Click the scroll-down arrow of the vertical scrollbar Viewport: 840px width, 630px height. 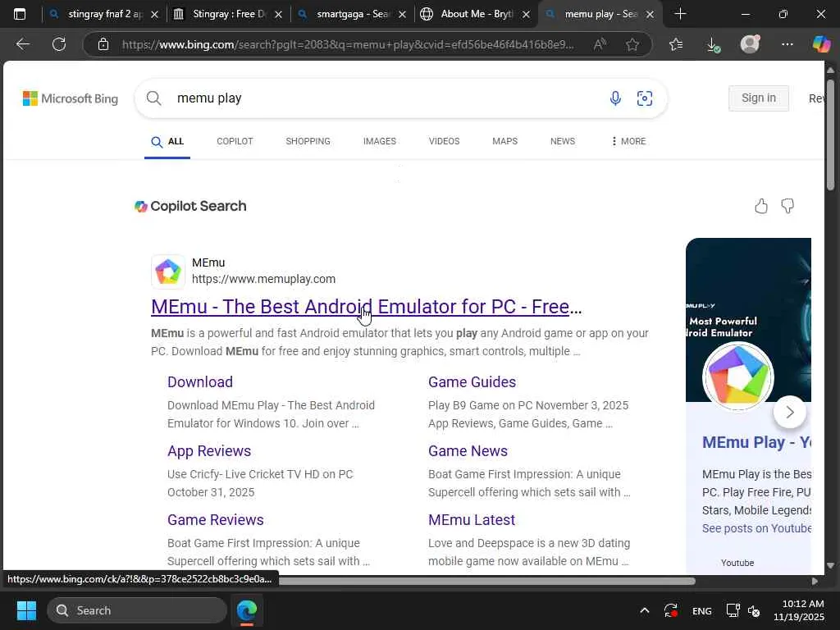(x=830, y=565)
